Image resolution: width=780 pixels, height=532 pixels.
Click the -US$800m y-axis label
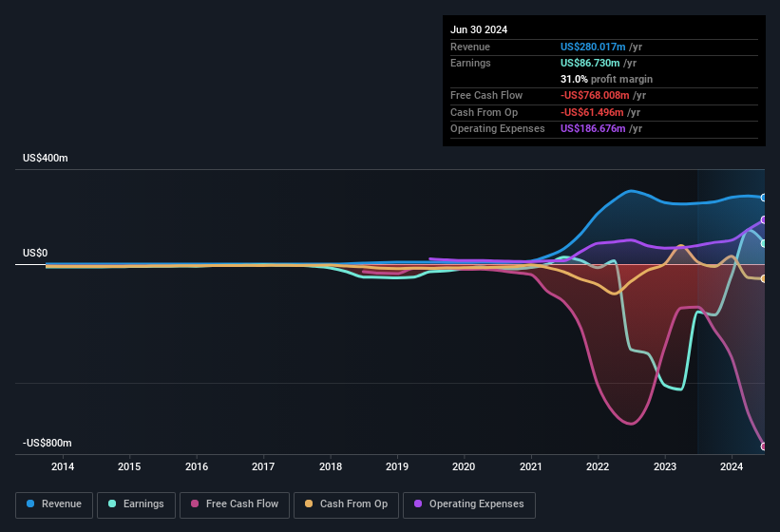(48, 443)
